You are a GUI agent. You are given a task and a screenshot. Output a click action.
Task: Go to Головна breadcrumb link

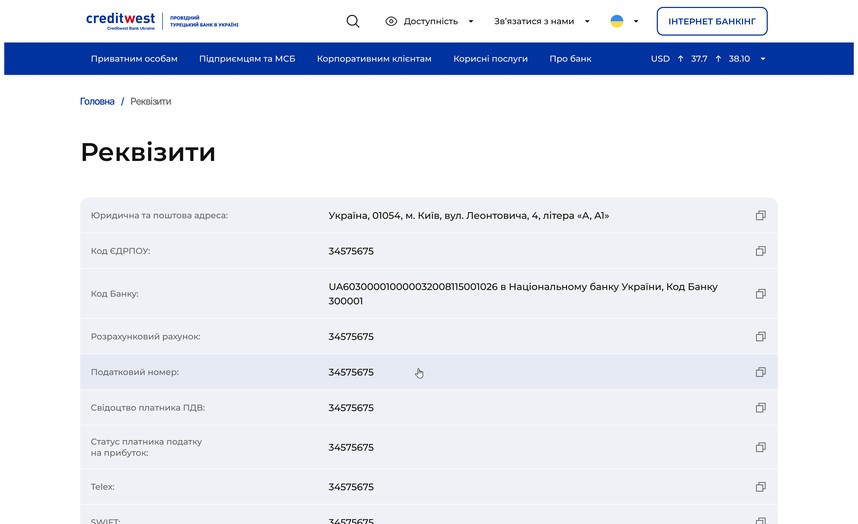[97, 101]
